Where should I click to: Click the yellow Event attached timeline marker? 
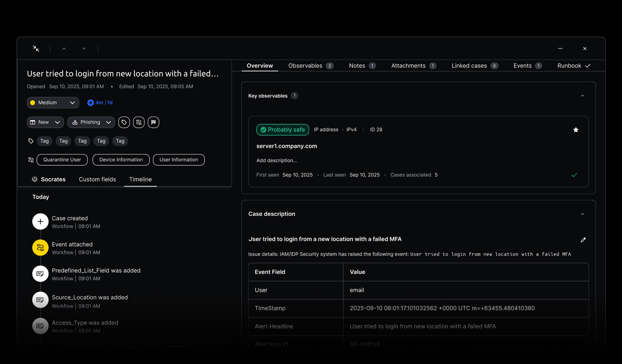point(40,248)
